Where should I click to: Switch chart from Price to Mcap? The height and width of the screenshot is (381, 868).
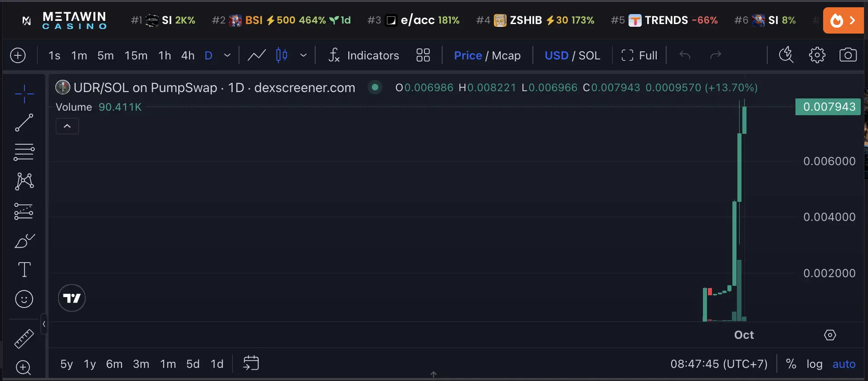tap(506, 55)
